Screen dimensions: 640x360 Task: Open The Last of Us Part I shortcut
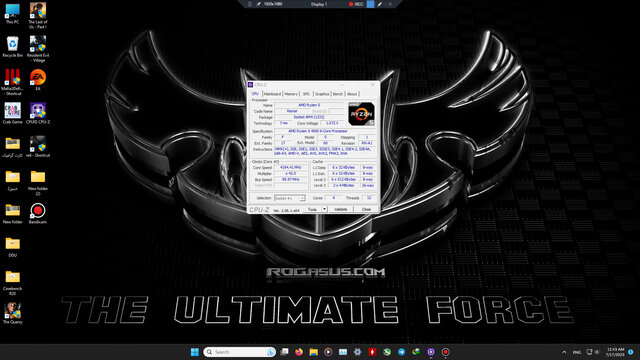click(38, 16)
